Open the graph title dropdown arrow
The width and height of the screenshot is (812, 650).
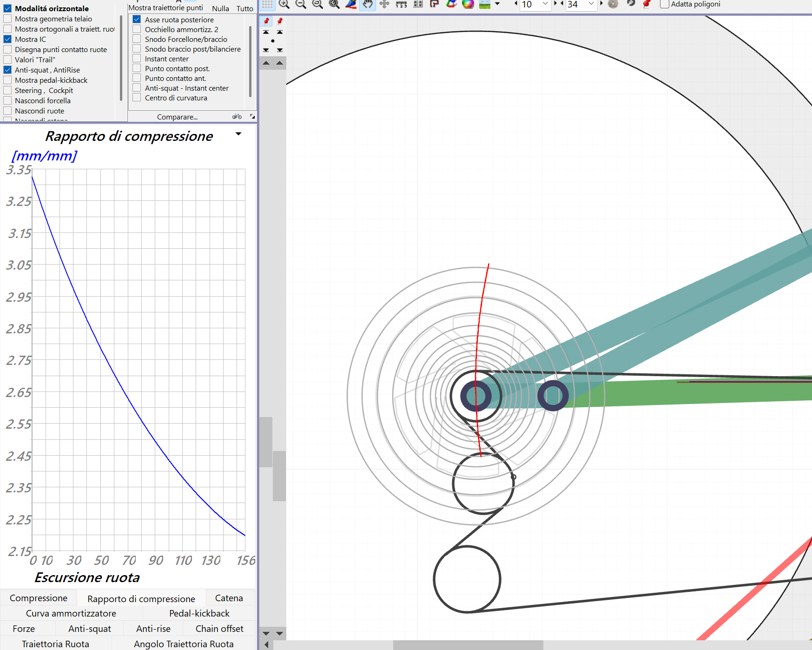point(238,134)
